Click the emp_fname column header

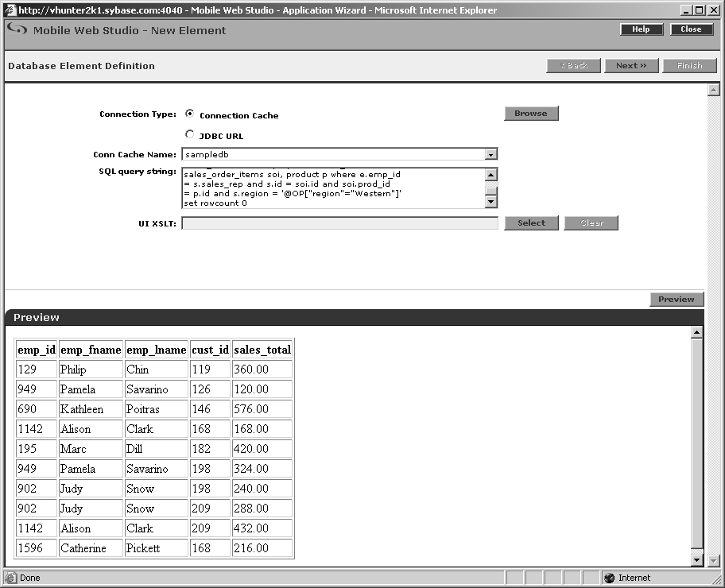point(91,350)
